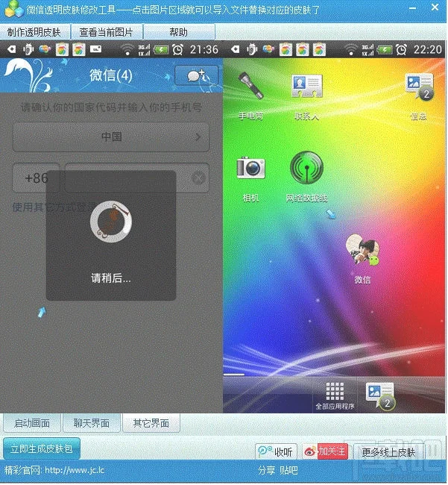Image resolution: width=448 pixels, height=485 pixels.
Task: Open the 查看当前图片 menu
Action: (x=107, y=32)
